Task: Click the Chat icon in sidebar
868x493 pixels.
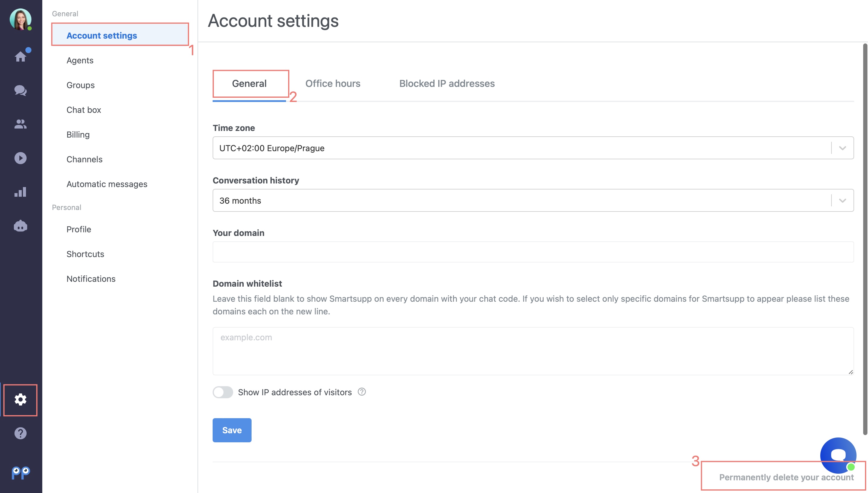Action: tap(20, 89)
